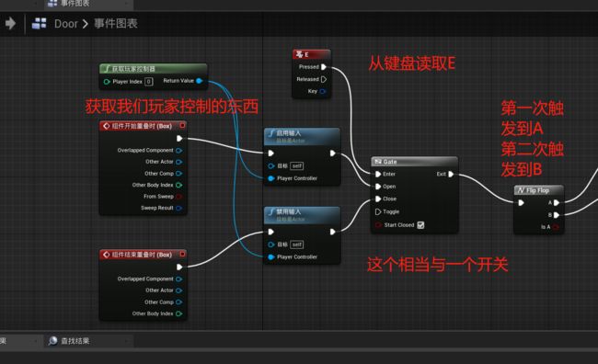Click the Exit exec output pin on Gate
598x364 pixels.
(x=451, y=174)
